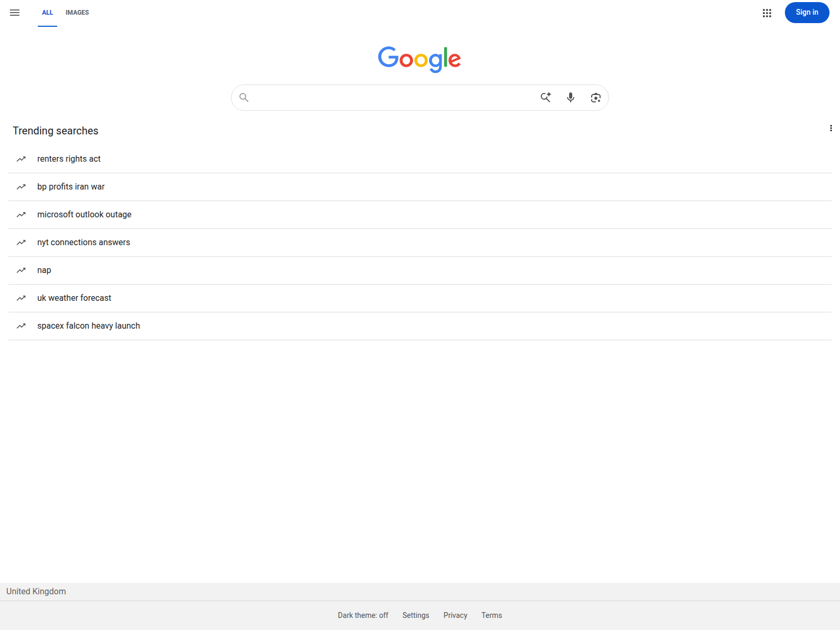Toggle the Dark theme: off setting
The width and height of the screenshot is (840, 630).
pyautogui.click(x=363, y=615)
